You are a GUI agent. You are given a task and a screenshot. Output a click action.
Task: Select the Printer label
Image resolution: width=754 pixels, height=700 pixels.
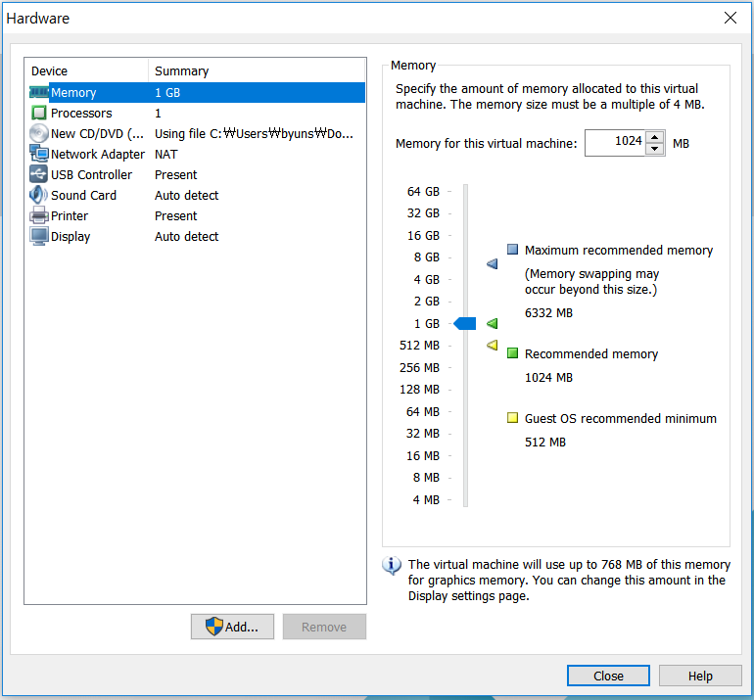[x=70, y=215]
